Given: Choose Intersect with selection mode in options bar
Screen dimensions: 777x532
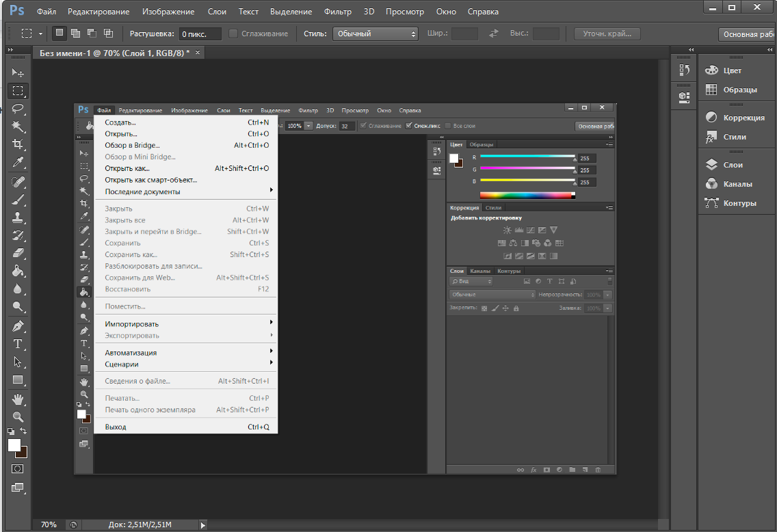Looking at the screenshot, I should 108,34.
